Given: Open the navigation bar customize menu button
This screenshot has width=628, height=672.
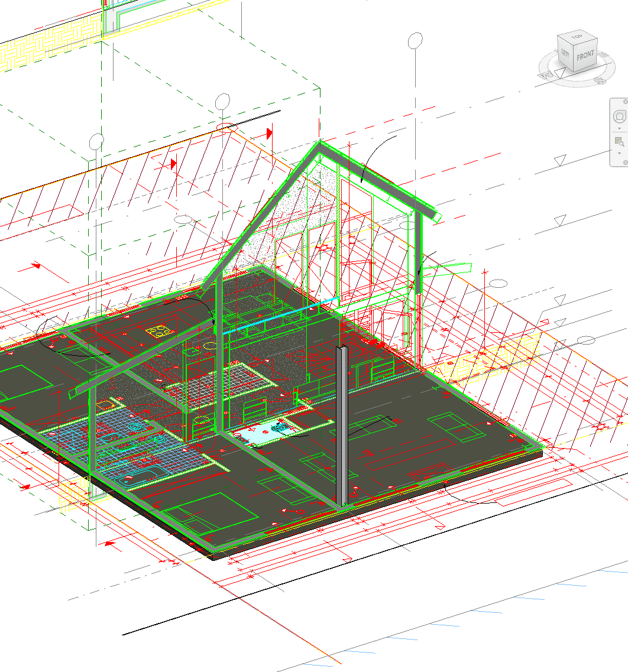Looking at the screenshot, I should (x=626, y=163).
